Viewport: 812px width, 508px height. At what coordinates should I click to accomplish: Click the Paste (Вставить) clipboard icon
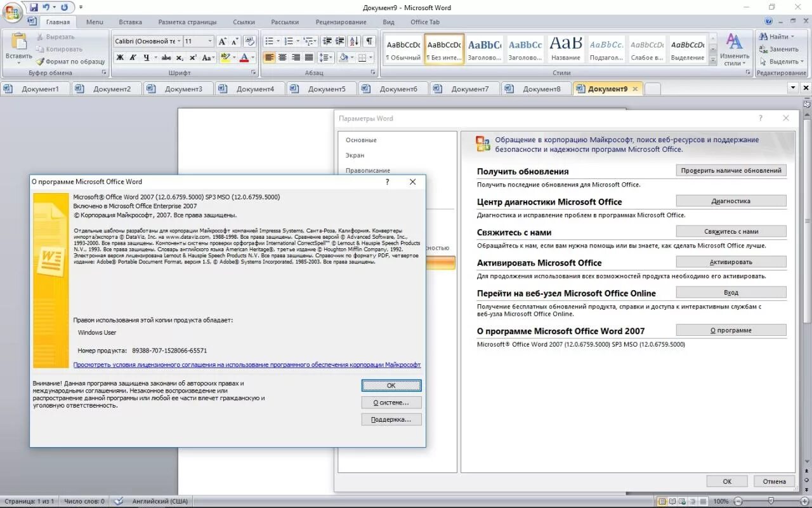click(x=19, y=41)
